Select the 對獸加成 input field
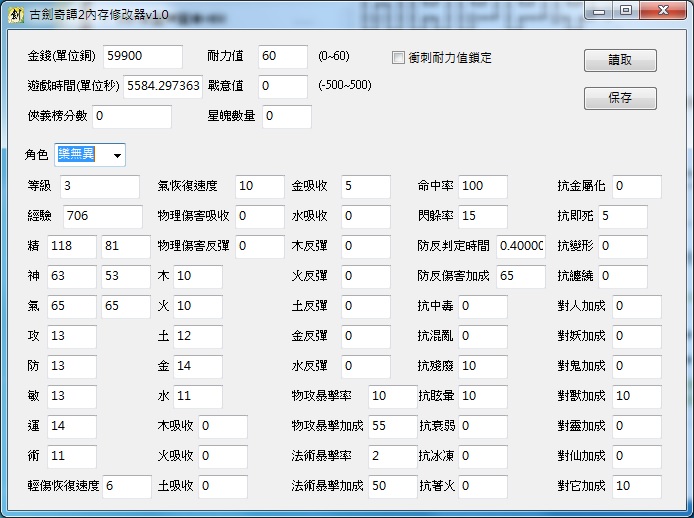The width and height of the screenshot is (694, 518). (636, 397)
